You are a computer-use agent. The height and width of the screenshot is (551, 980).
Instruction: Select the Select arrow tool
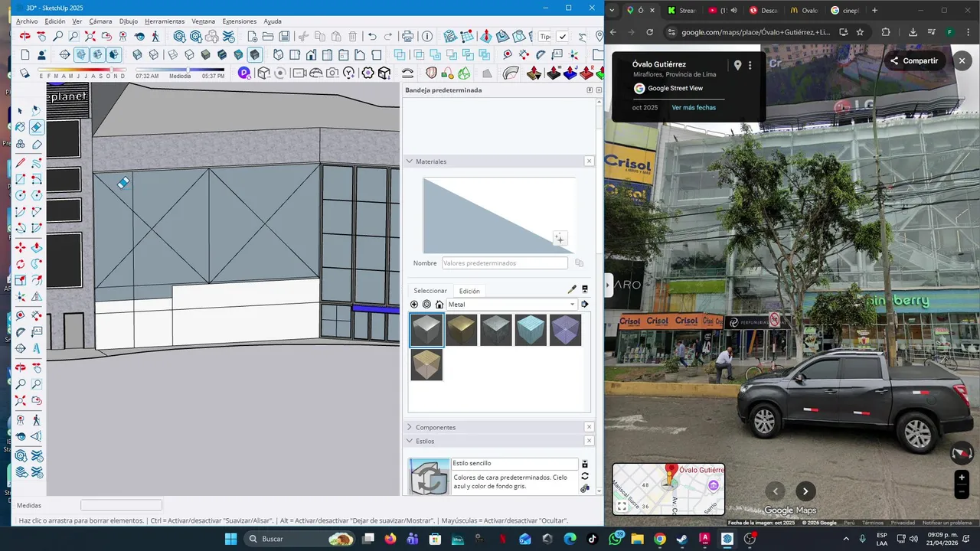click(x=21, y=111)
